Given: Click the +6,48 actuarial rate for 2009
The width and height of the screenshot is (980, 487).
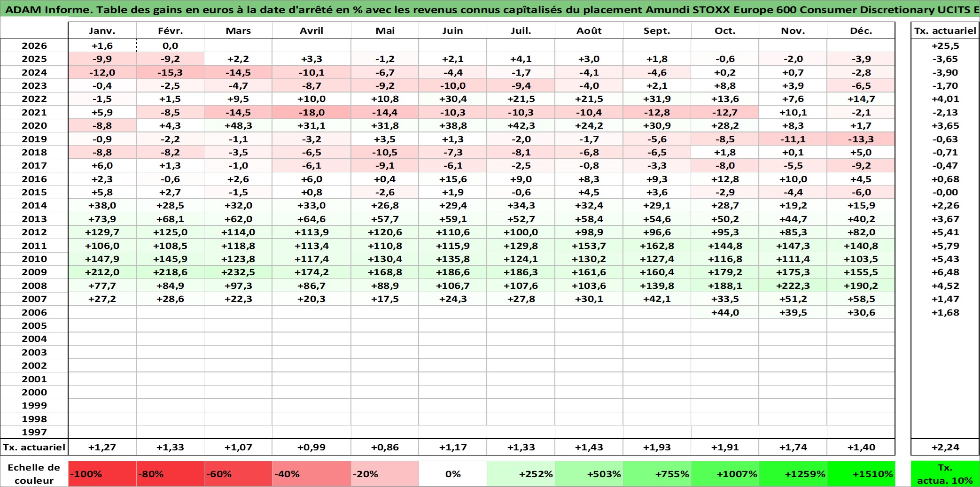Looking at the screenshot, I should pyautogui.click(x=945, y=272).
